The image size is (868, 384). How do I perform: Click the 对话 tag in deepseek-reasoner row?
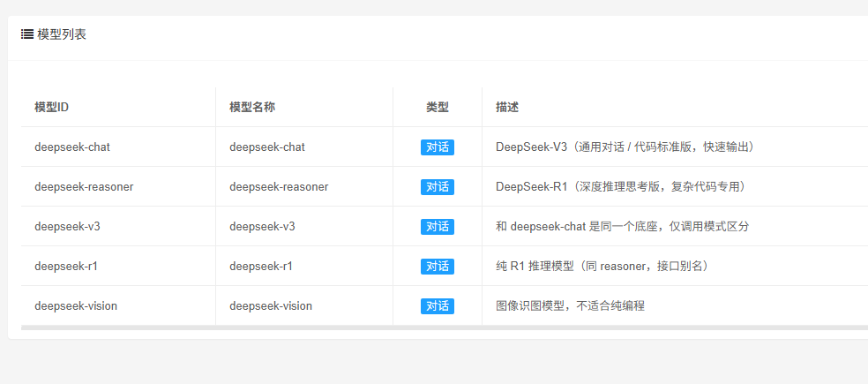pos(438,187)
